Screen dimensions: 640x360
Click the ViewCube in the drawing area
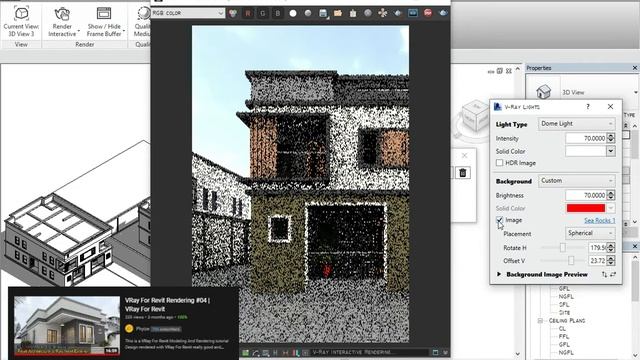coord(475,116)
